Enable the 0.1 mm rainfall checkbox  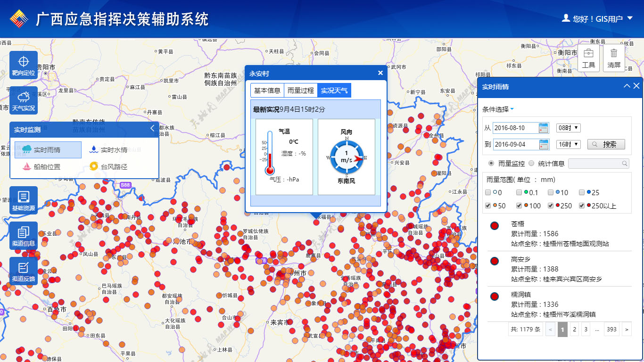(519, 192)
